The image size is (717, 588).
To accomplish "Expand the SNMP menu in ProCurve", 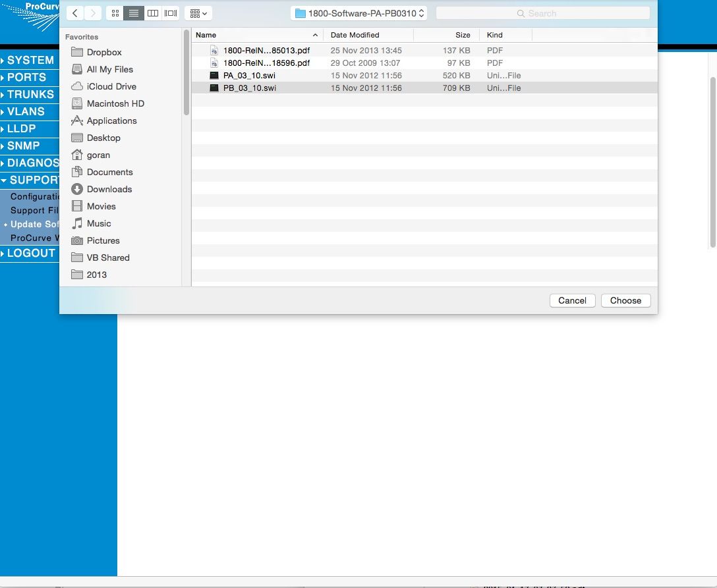I will point(30,146).
